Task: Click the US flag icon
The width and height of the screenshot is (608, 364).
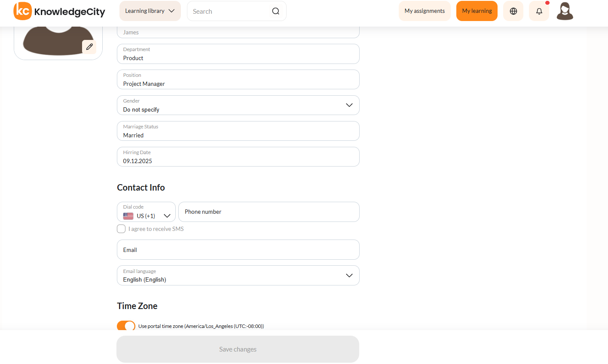Action: click(128, 216)
